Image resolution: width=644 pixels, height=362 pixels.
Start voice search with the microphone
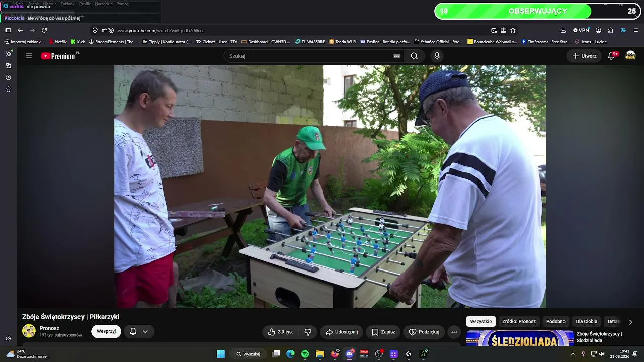tap(437, 56)
